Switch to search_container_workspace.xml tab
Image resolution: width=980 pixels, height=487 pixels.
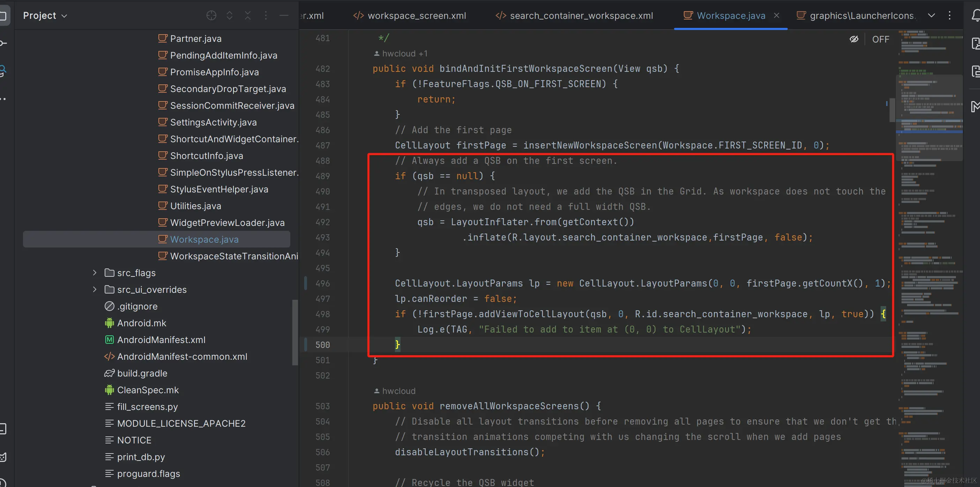tap(575, 16)
